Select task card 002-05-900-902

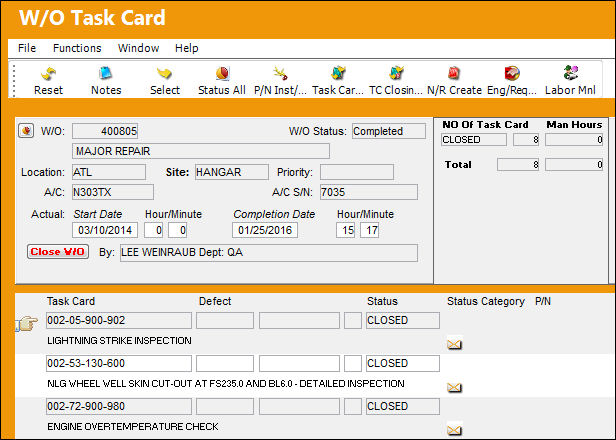[x=119, y=321]
